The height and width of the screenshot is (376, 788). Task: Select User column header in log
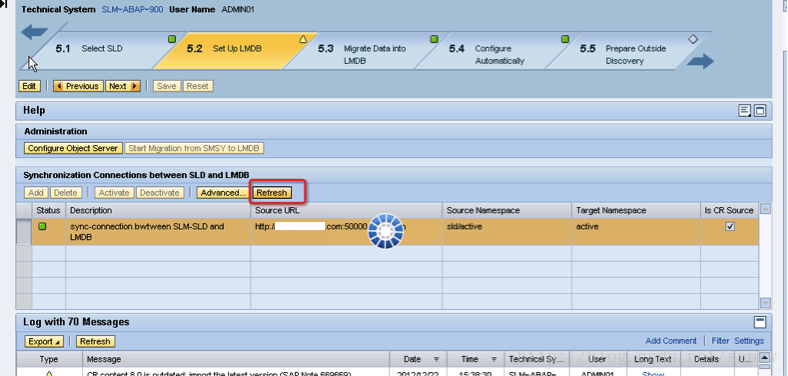[597, 359]
